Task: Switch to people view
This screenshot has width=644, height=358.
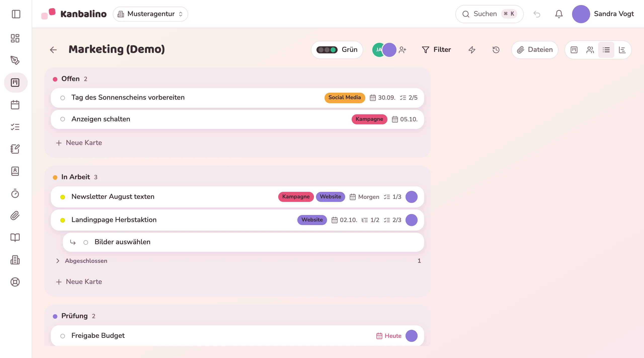Action: pyautogui.click(x=590, y=50)
